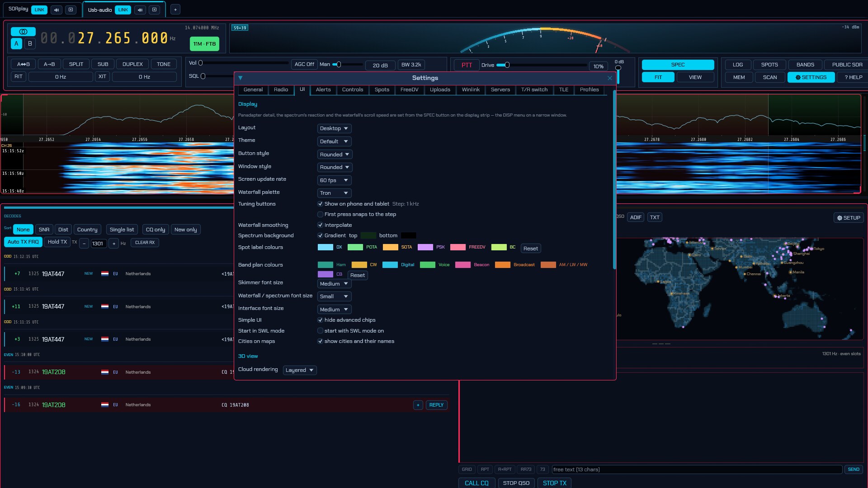Click the 11M · FT8 mode button
868x488 pixels.
(x=204, y=44)
